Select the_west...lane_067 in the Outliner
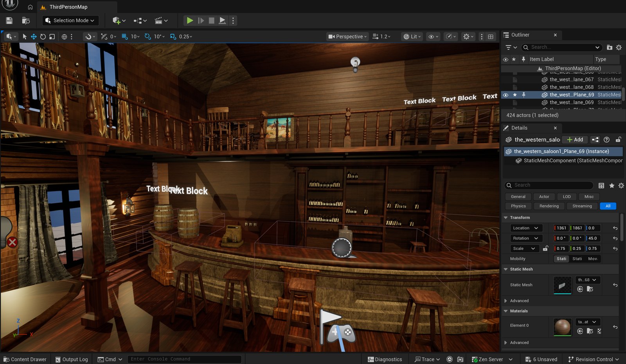The image size is (626, 364). coord(571,79)
